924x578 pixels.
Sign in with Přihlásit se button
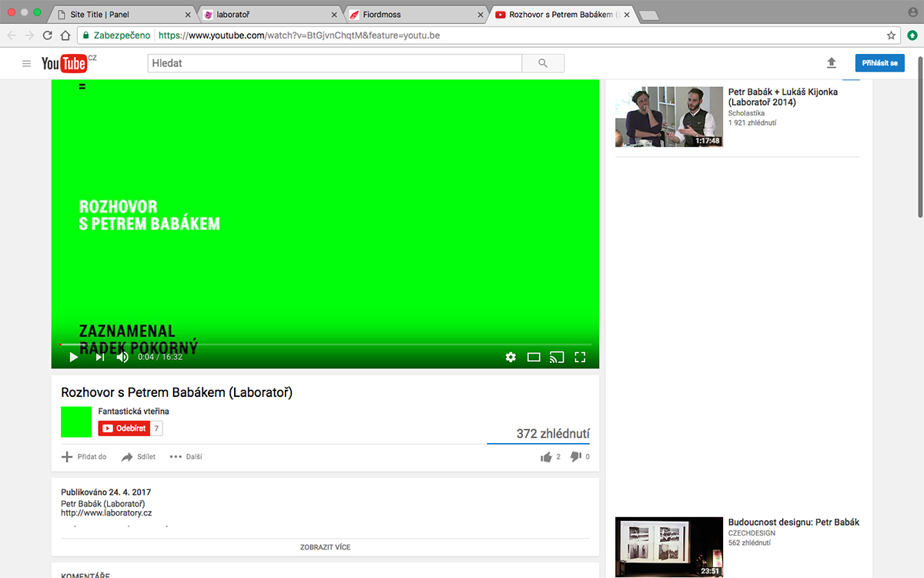[879, 63]
